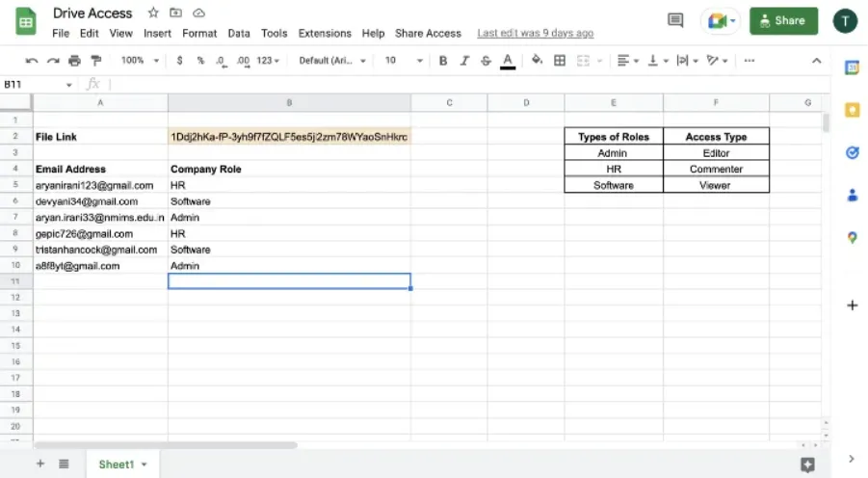Viewport: 868px width, 478px height.
Task: Open the account profile avatar
Action: click(845, 21)
